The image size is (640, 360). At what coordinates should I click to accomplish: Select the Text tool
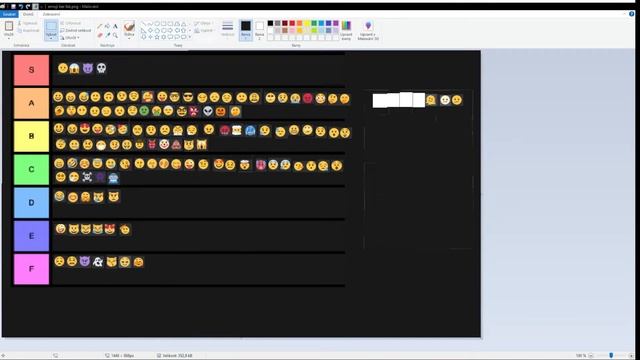tap(115, 26)
